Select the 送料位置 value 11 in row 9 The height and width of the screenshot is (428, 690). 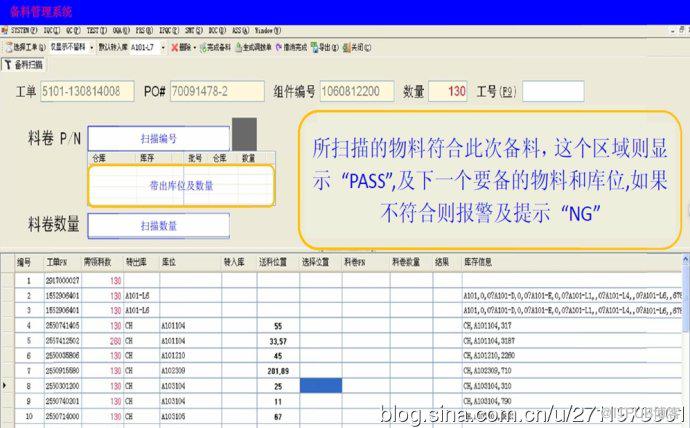[x=278, y=401]
